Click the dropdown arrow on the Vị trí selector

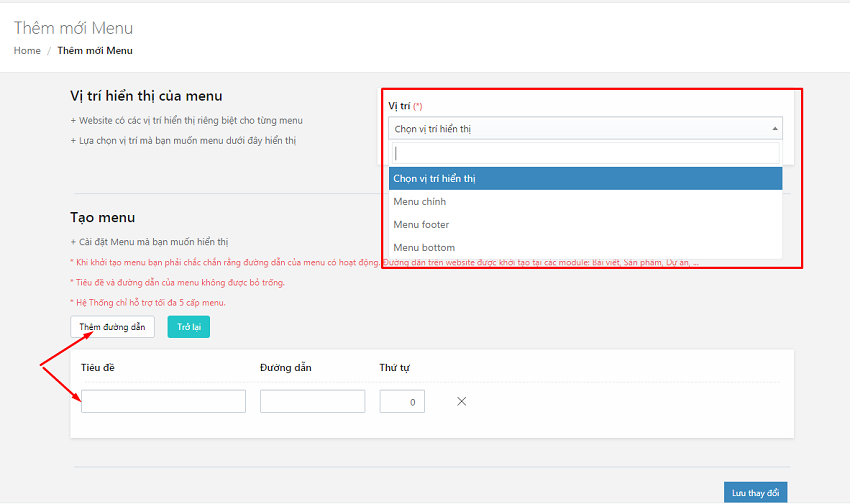tap(775, 129)
